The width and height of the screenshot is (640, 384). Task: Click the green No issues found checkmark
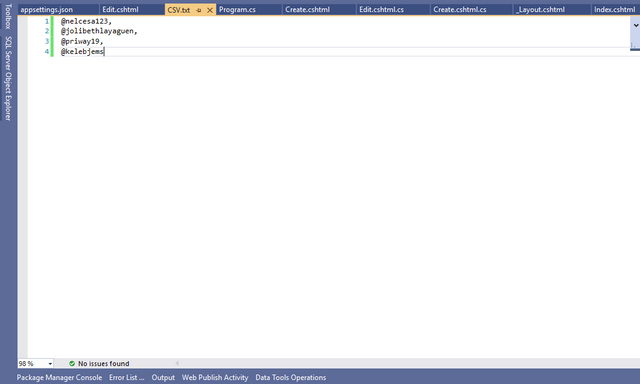coord(72,363)
